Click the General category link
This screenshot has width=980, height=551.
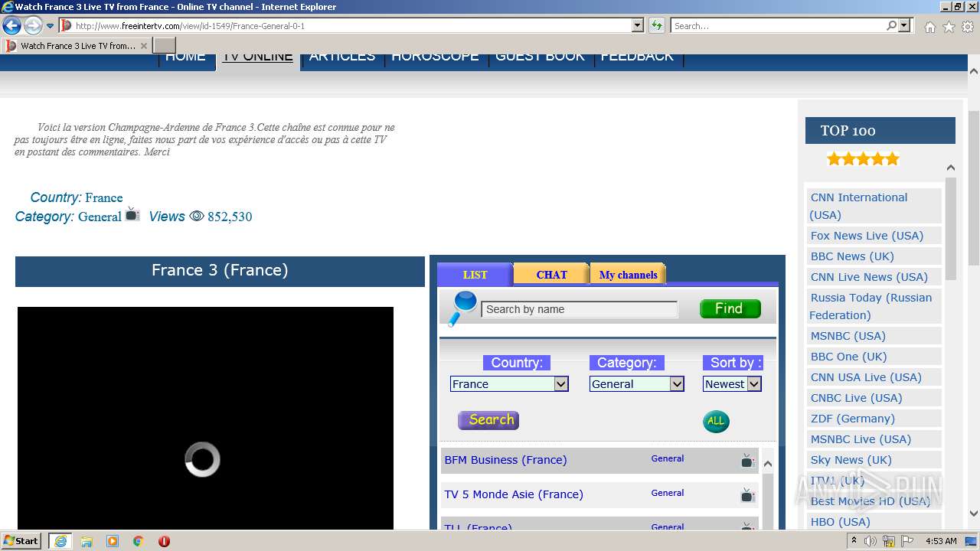click(x=100, y=217)
